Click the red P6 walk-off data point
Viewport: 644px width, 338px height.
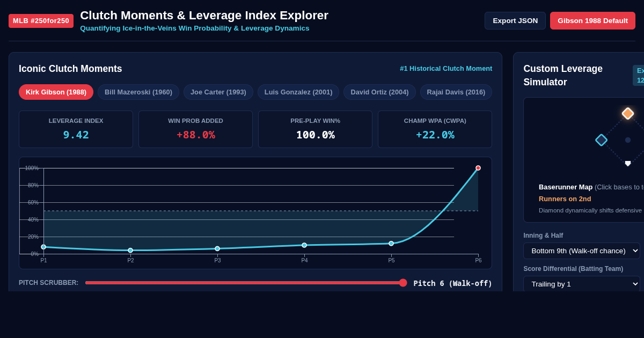(478, 168)
